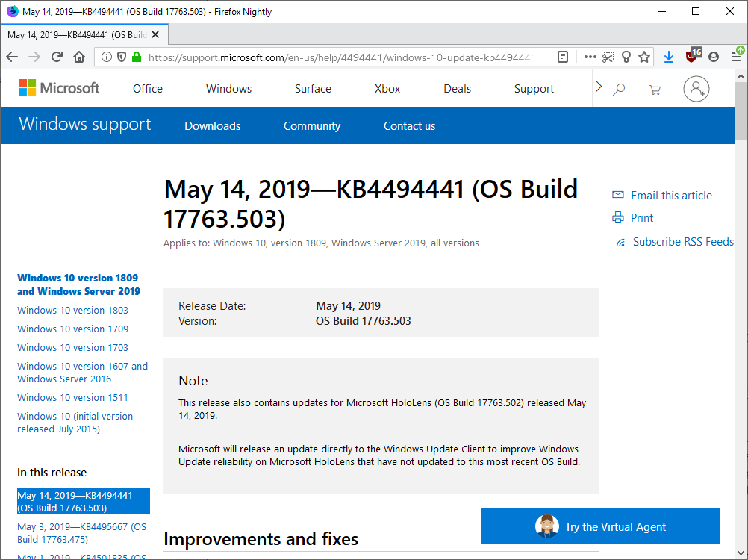Image resolution: width=748 pixels, height=560 pixels.
Task: Open May 3, 2019 KB4495667 release link
Action: point(81,533)
